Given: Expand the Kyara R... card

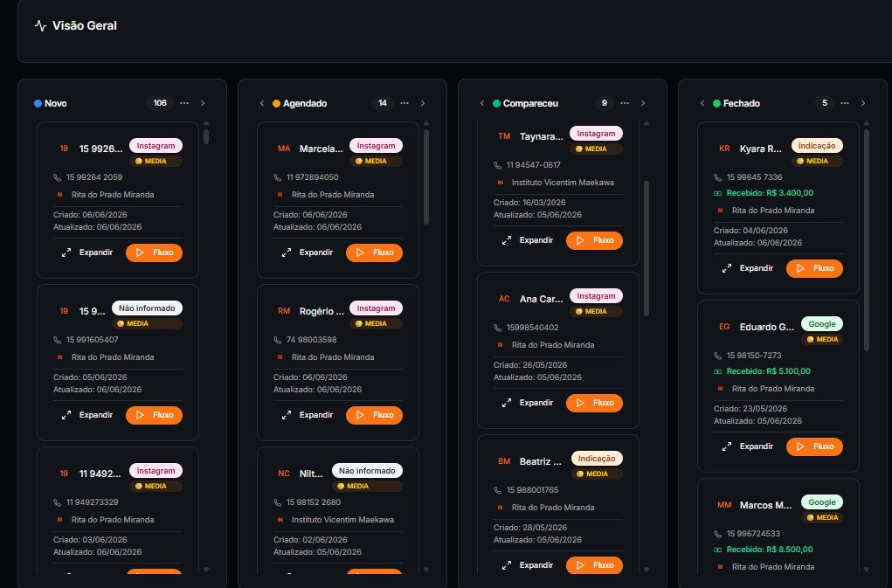Looking at the screenshot, I should (x=748, y=268).
